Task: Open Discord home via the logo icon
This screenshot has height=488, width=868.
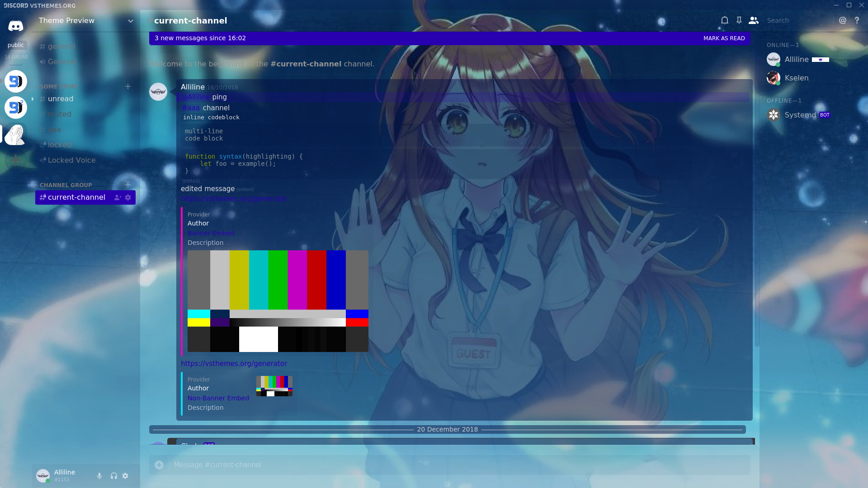Action: (x=16, y=26)
